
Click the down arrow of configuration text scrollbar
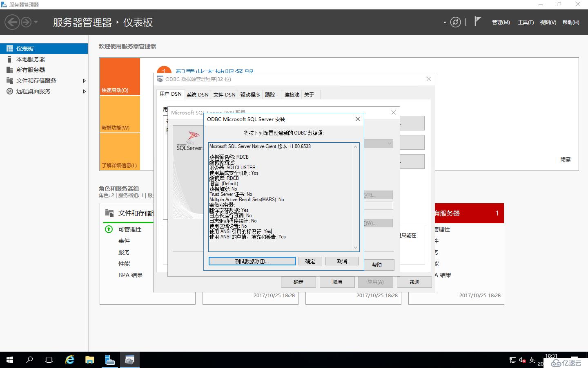click(356, 247)
